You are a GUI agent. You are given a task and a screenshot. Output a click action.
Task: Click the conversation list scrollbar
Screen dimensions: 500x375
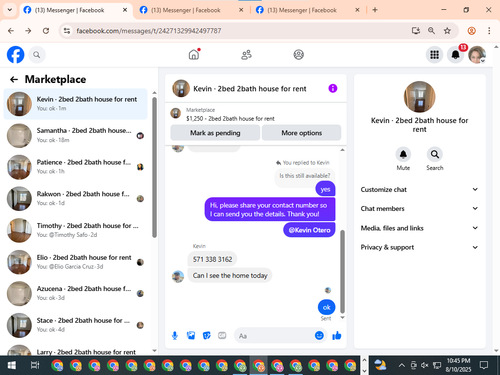point(154,167)
